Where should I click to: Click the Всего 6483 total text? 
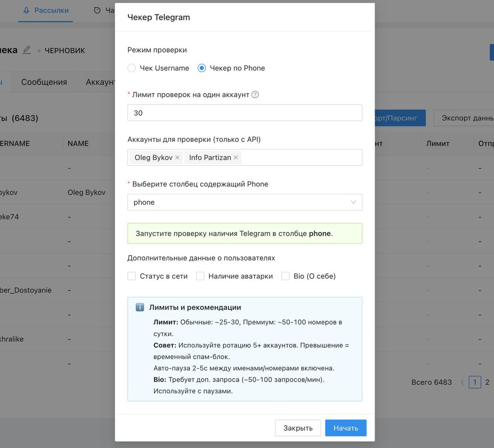click(x=431, y=382)
